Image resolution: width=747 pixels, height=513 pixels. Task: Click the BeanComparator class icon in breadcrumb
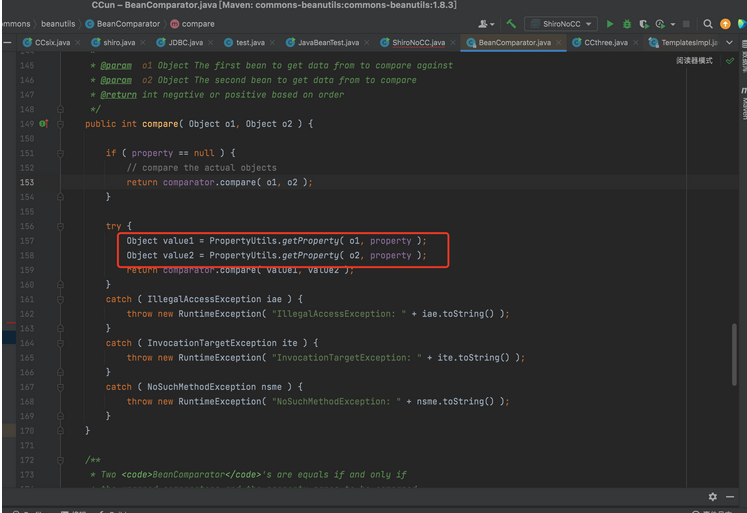pyautogui.click(x=89, y=24)
